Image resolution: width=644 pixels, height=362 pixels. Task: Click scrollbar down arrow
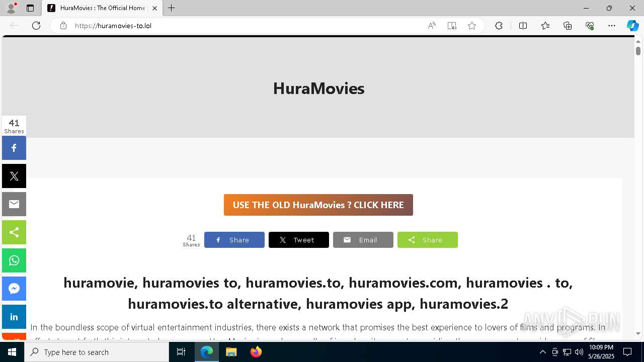(x=638, y=333)
